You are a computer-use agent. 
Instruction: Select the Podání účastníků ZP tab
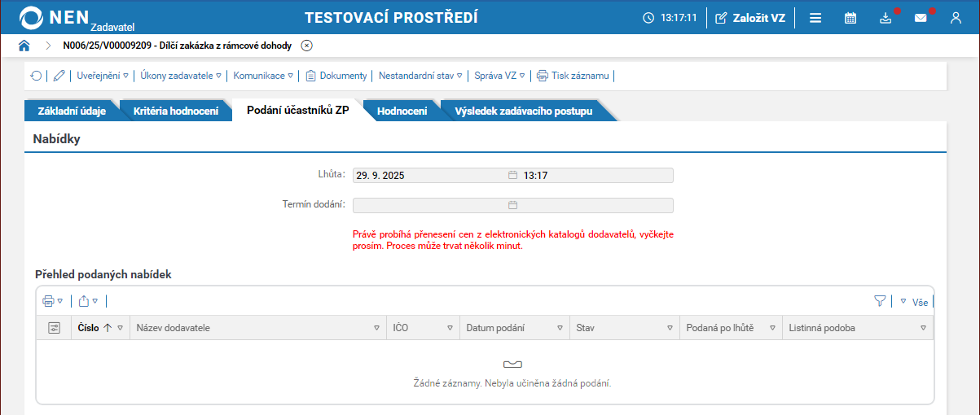[298, 111]
